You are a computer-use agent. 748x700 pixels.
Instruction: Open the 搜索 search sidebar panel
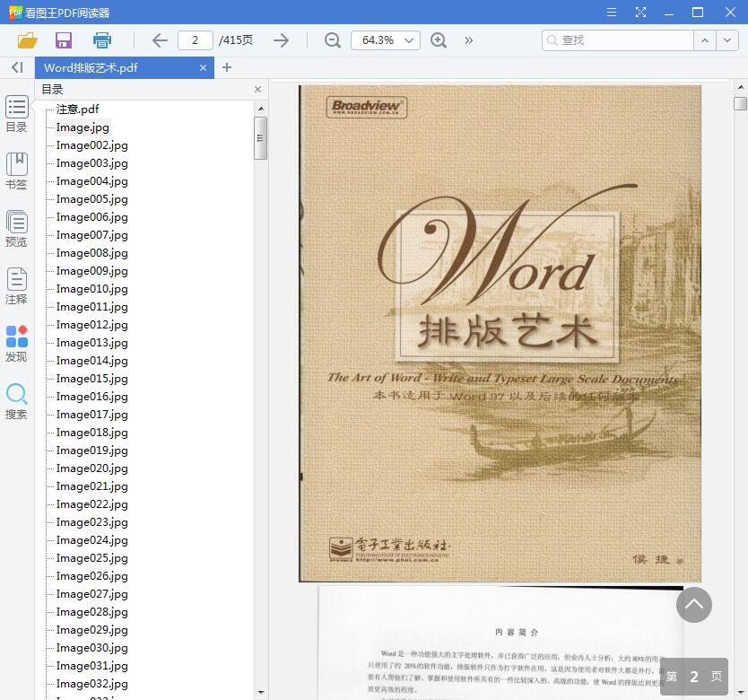click(17, 400)
